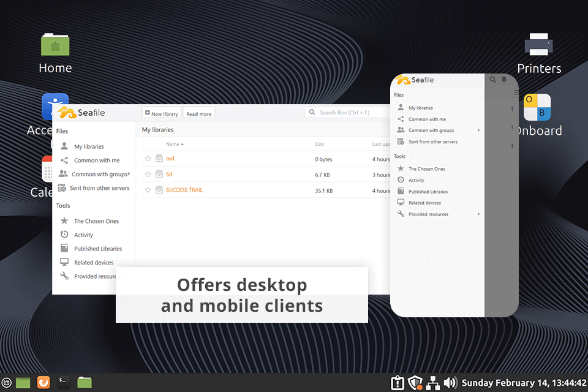The width and height of the screenshot is (588, 392).
Task: Open Related devices in mobile sidebar
Action: click(x=424, y=203)
